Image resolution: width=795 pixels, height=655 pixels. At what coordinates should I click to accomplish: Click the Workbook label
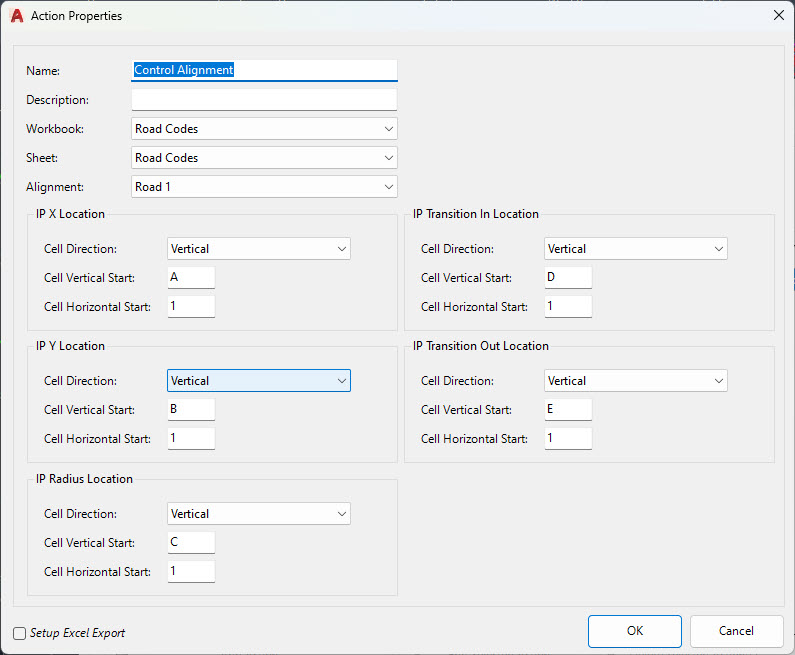tap(55, 129)
